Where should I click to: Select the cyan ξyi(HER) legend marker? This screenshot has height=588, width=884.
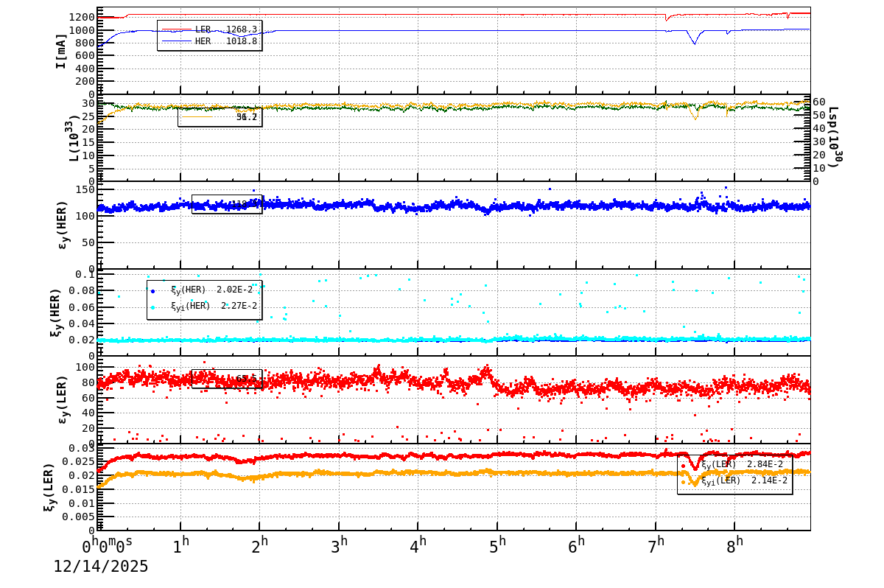(153, 308)
